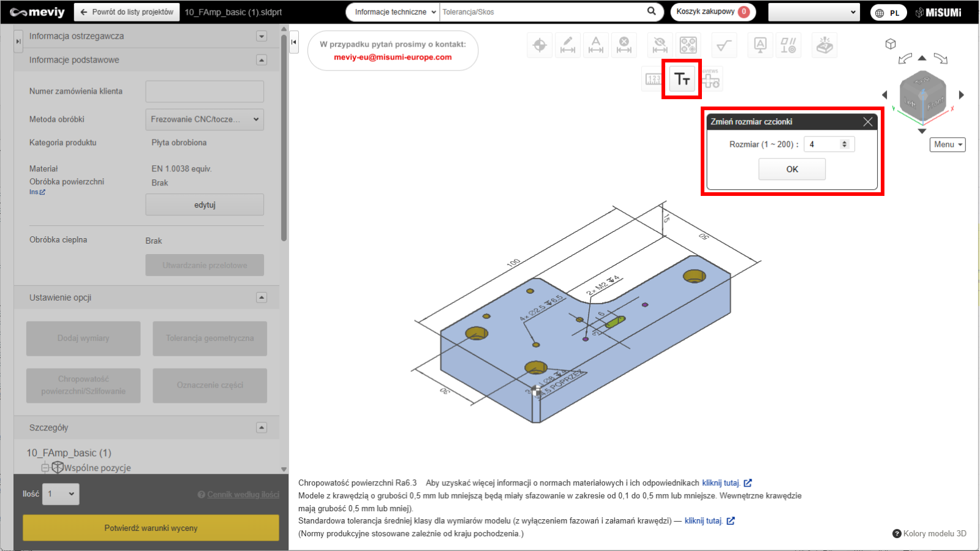Open the 6VIEWS tool icon

point(710,79)
